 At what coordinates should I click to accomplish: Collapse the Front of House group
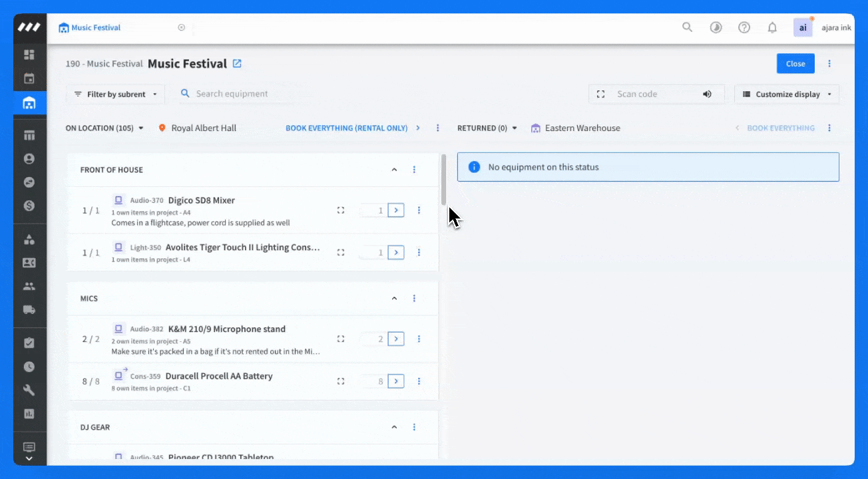[394, 170]
